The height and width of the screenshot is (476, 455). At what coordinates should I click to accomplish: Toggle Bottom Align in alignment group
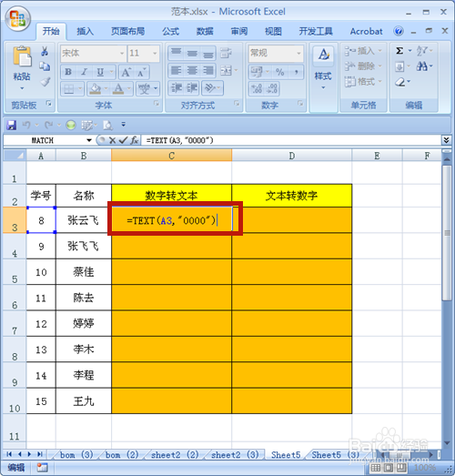coord(207,54)
